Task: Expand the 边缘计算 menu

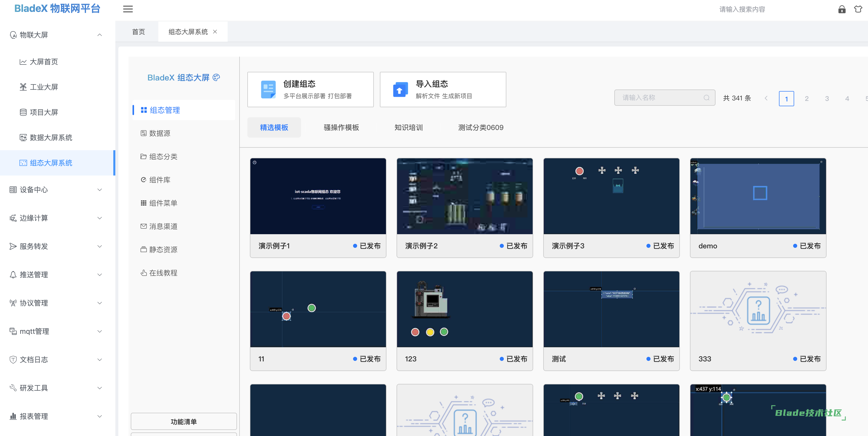Action: point(100,218)
